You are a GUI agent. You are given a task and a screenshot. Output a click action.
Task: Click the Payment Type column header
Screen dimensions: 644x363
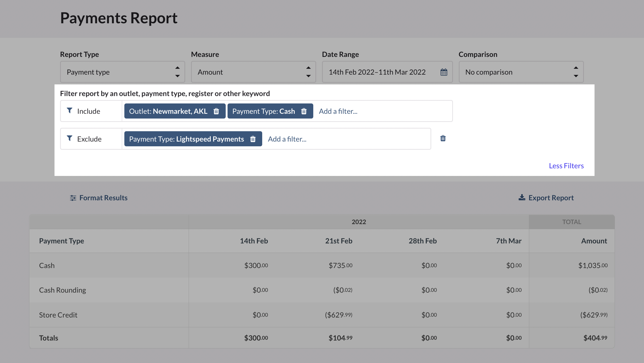pyautogui.click(x=61, y=241)
